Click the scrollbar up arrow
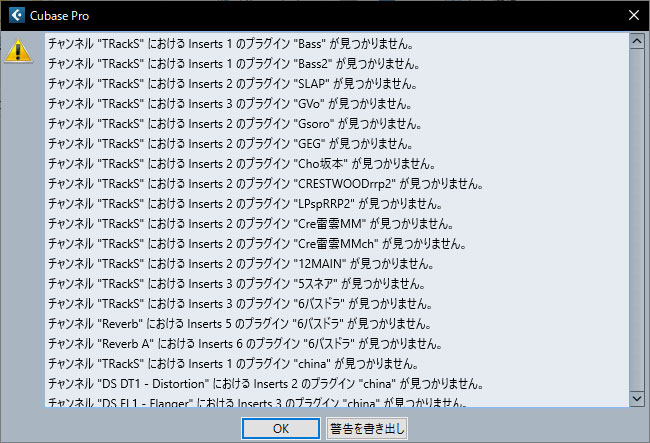This screenshot has height=443, width=650. coord(637,41)
